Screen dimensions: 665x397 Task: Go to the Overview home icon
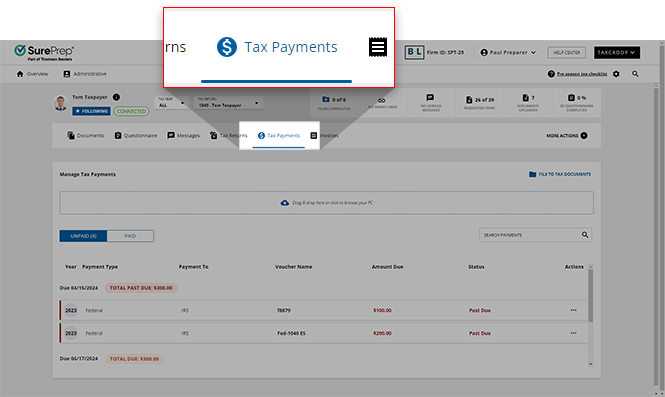click(20, 74)
